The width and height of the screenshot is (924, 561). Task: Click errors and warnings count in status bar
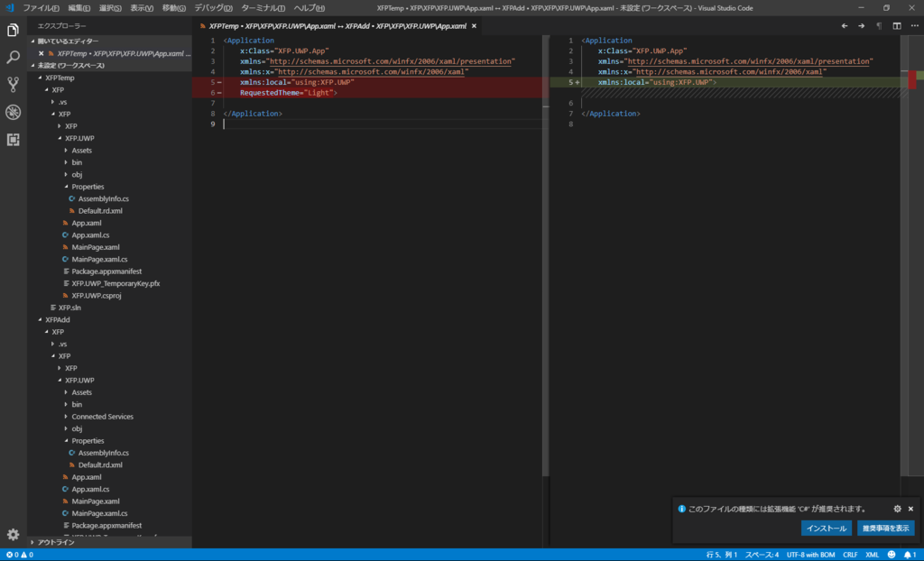(20, 555)
